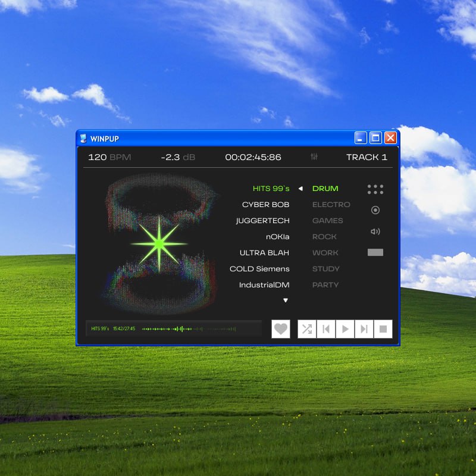The width and height of the screenshot is (476, 476).
Task: Choose the DRUM genre
Action: 325,189
